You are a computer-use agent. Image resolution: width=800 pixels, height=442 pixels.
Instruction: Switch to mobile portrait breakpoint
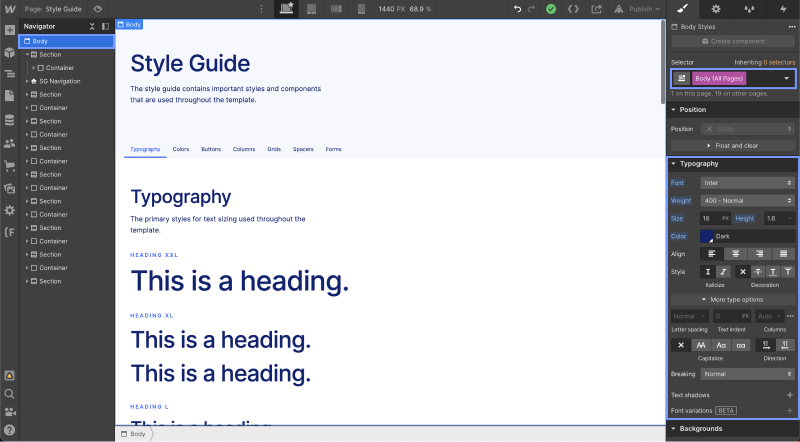(361, 9)
